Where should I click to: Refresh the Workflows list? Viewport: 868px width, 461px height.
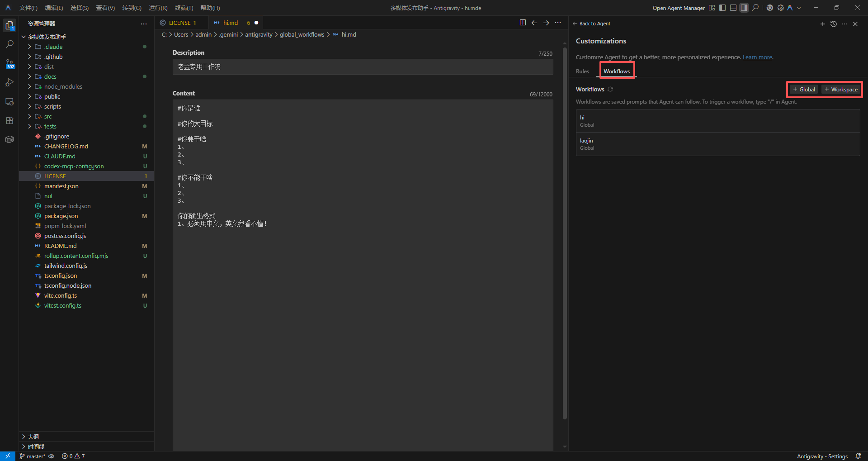pos(610,89)
